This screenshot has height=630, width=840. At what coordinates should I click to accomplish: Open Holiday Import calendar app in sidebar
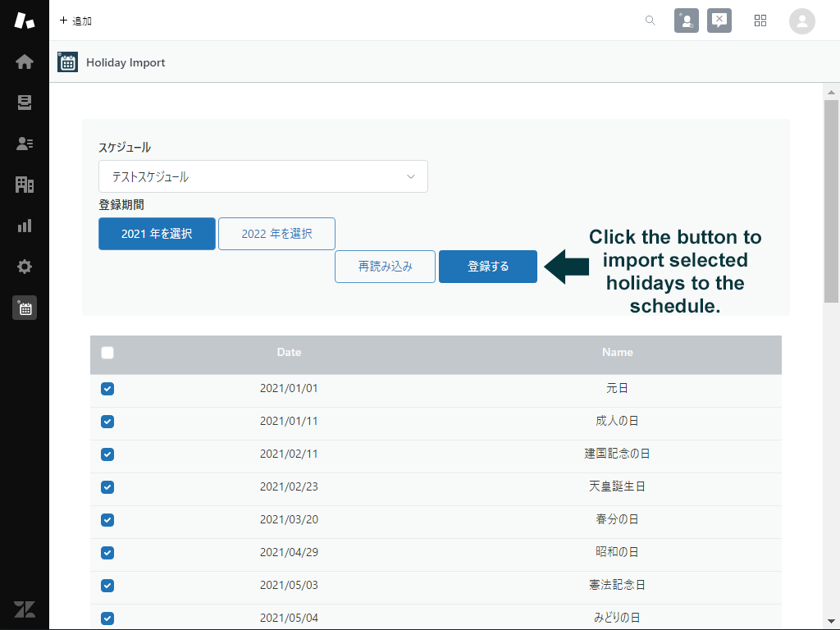(x=25, y=308)
